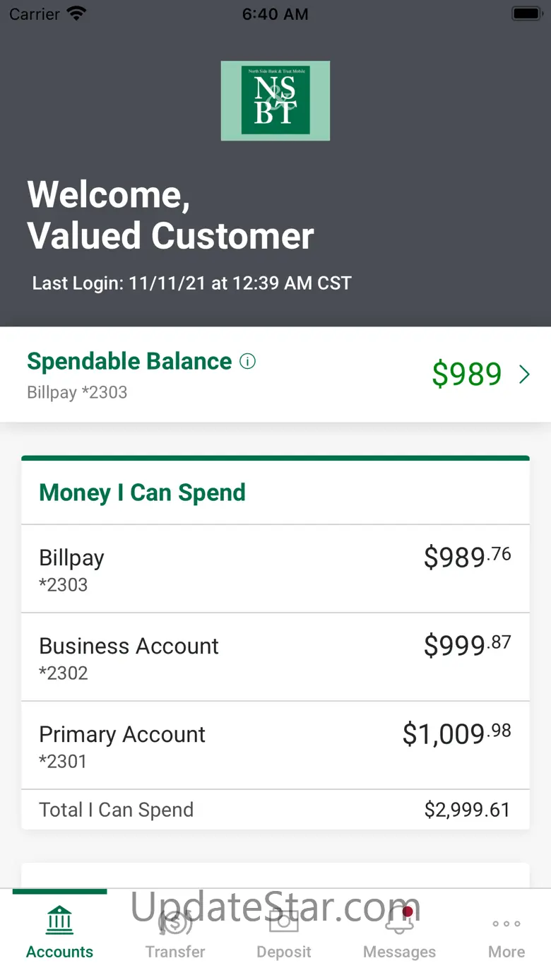Select the Accounts tab label
The width and height of the screenshot is (551, 980).
pyautogui.click(x=59, y=952)
